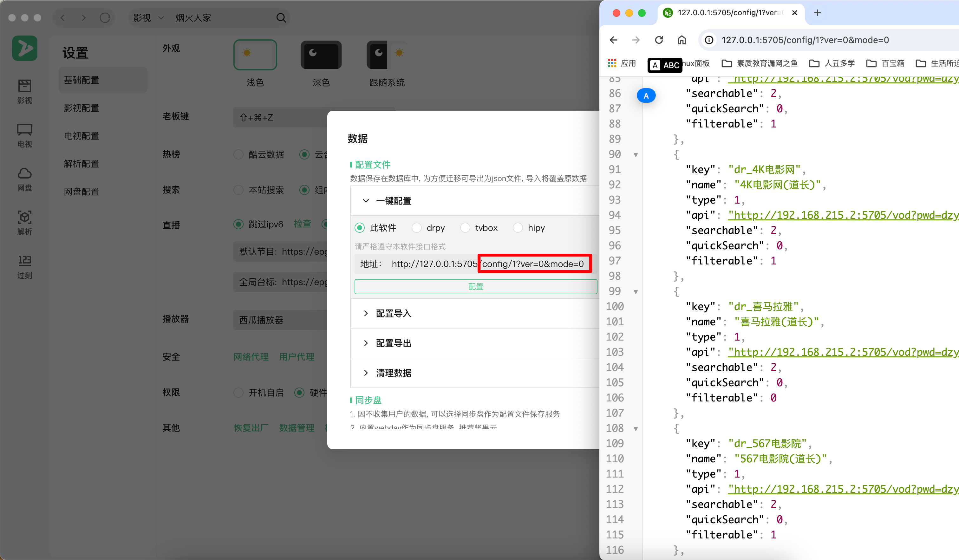Viewport: 959px width, 560px height.
Task: Click the search magnifier next to 烟火人家
Action: click(281, 17)
